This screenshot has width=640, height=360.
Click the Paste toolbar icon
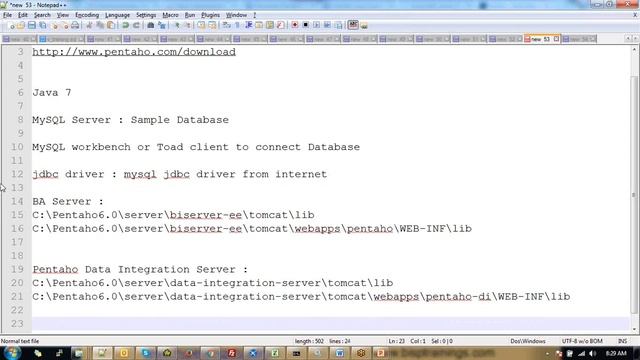pos(111,25)
